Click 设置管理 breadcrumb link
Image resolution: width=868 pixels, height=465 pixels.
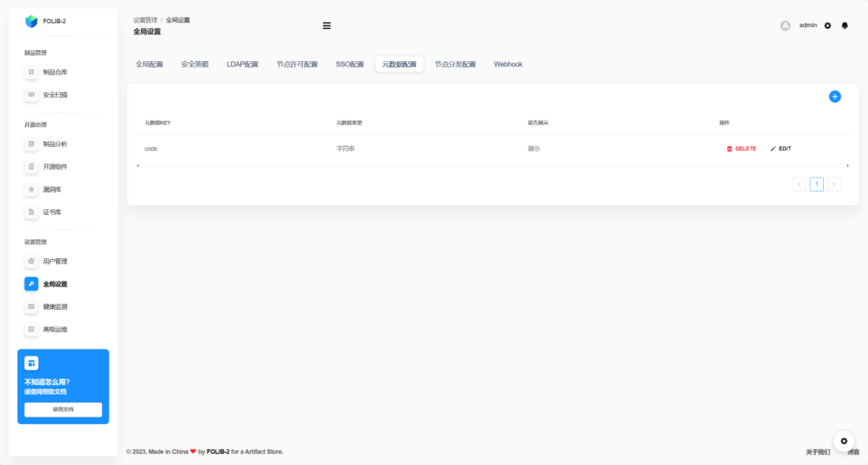tap(145, 20)
